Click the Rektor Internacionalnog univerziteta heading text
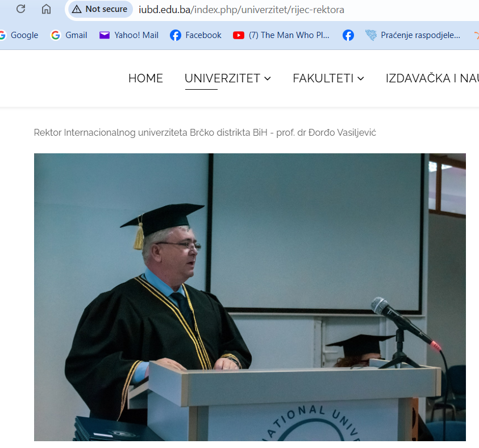This screenshot has width=479, height=448. (205, 133)
